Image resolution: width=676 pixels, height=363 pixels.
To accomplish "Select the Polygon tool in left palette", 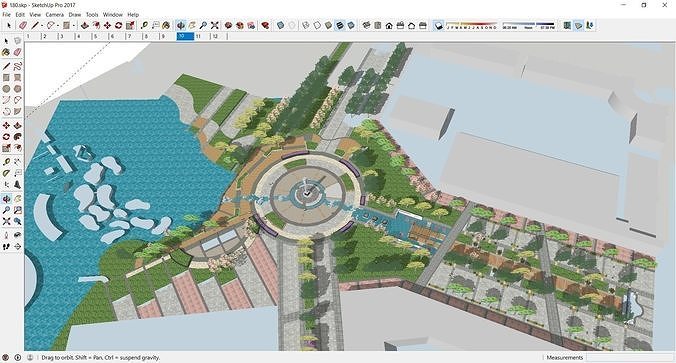I will 17,89.
